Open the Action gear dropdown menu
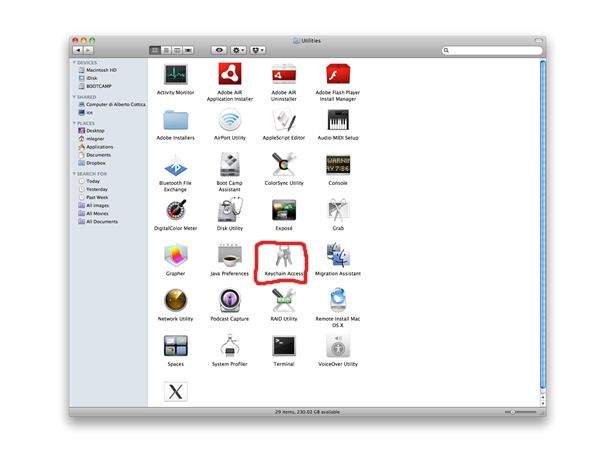The width and height of the screenshot is (600, 450). coord(238,50)
